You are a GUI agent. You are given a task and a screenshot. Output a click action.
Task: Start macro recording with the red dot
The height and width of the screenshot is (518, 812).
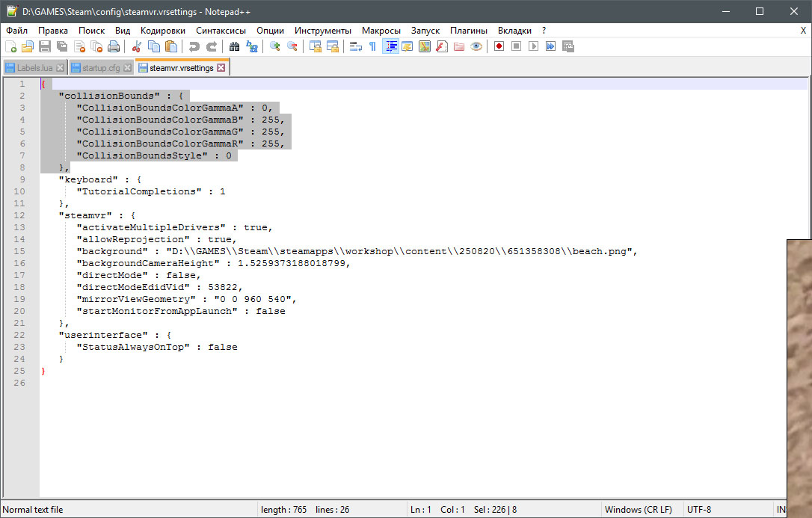point(499,46)
